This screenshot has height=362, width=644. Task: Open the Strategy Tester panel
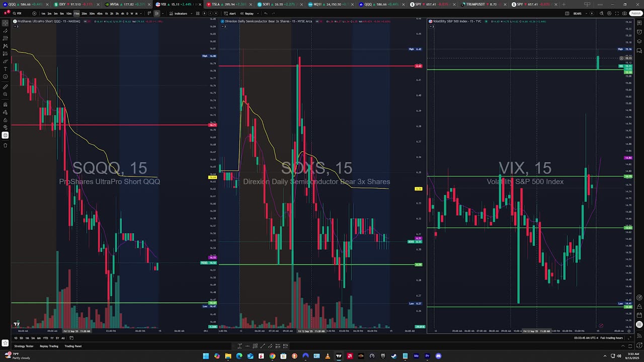(x=24, y=346)
